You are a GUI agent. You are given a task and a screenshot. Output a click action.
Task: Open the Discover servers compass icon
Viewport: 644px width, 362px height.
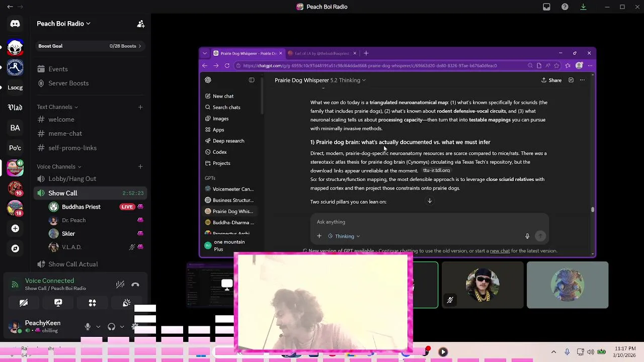(x=15, y=248)
